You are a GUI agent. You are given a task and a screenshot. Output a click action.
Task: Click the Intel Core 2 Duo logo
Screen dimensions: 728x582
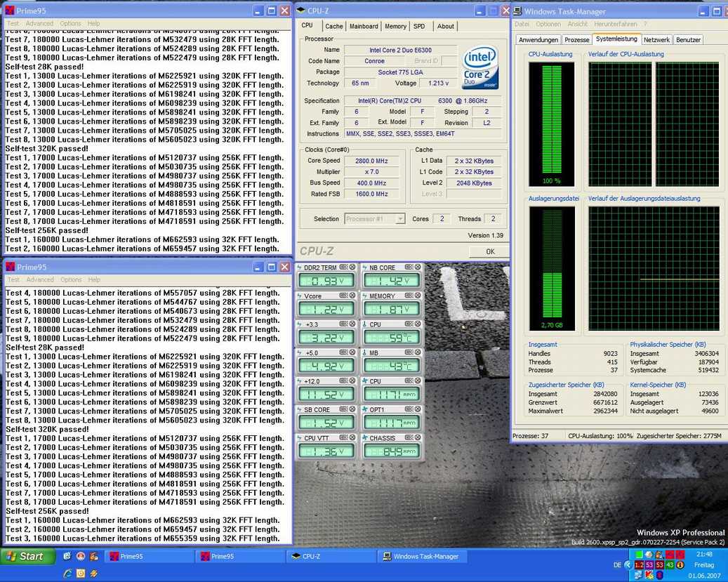pos(480,67)
